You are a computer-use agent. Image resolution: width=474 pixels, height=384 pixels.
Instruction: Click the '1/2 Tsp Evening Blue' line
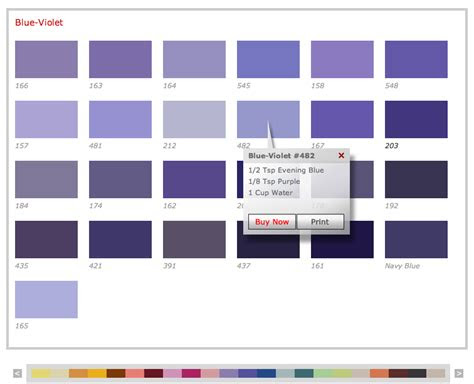[x=286, y=170]
